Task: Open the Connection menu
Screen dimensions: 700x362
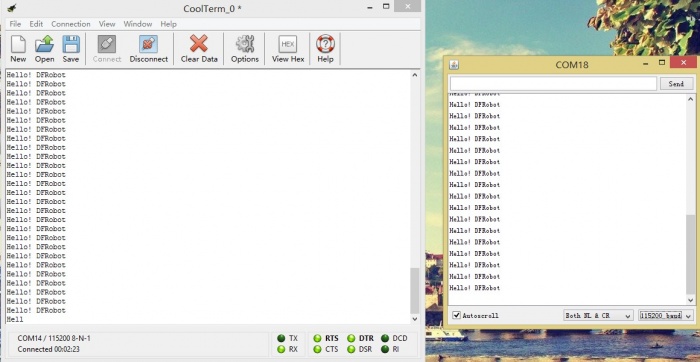Action: click(71, 24)
